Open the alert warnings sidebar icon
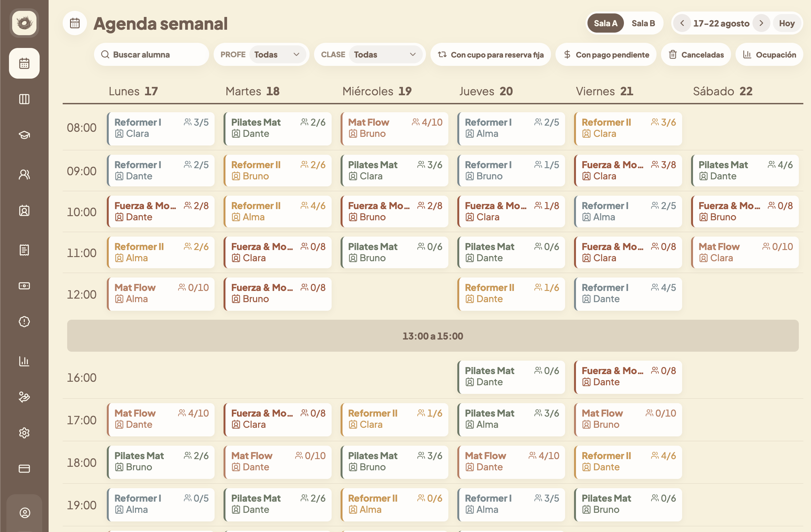Image resolution: width=811 pixels, height=532 pixels. [24, 322]
